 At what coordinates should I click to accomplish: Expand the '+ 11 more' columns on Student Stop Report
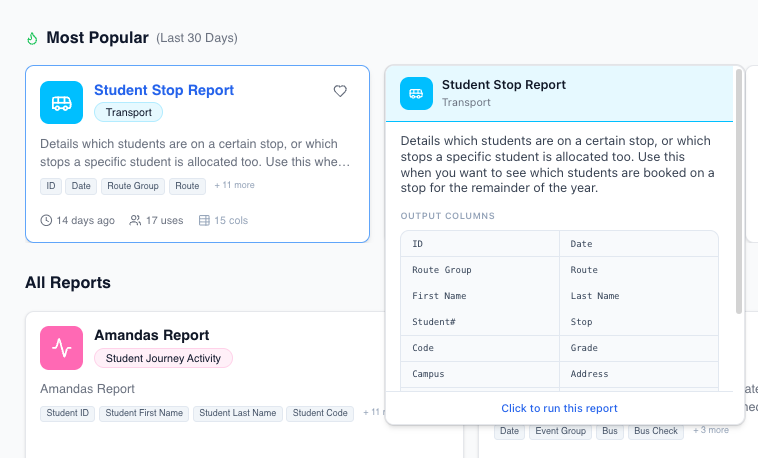click(x=234, y=185)
